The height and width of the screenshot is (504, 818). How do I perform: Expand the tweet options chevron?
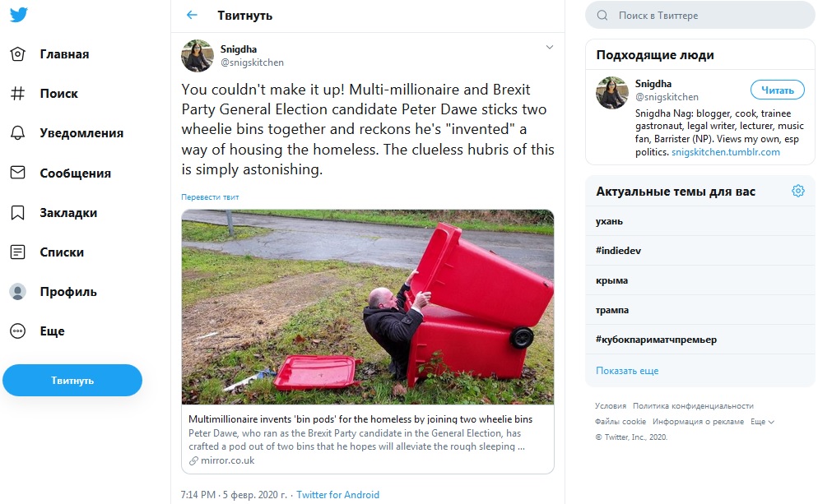(550, 47)
